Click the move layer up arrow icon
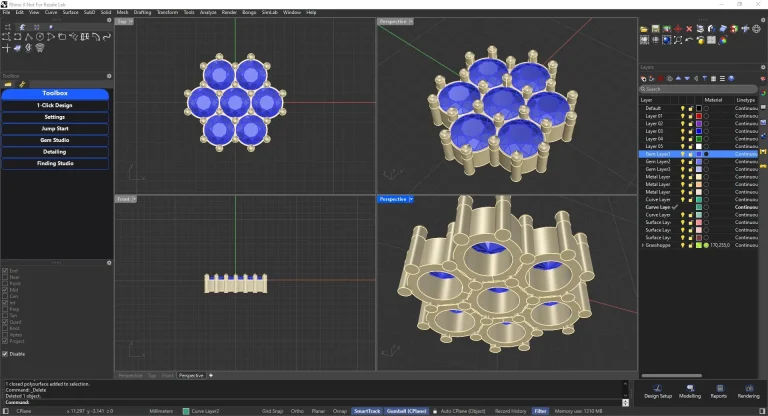 679,78
